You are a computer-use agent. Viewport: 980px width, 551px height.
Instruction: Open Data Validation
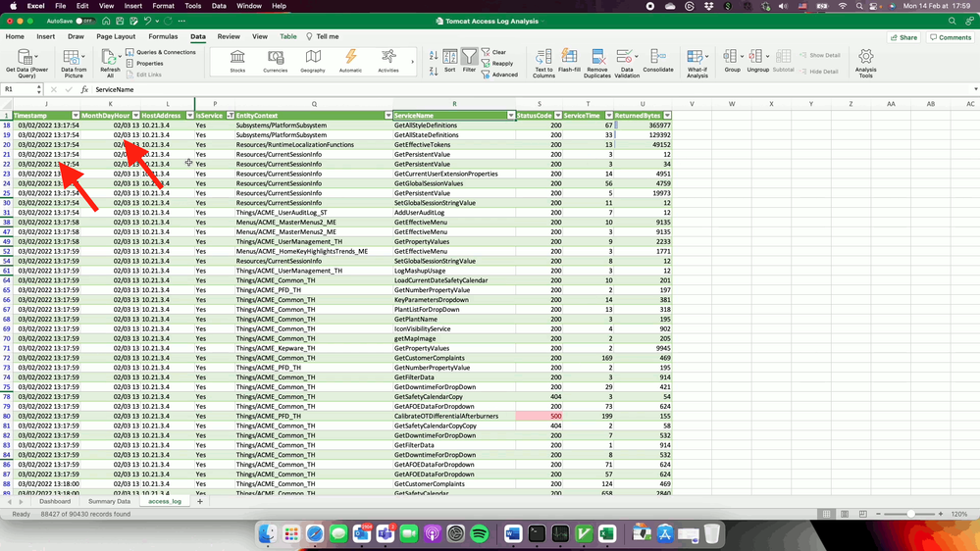[627, 63]
